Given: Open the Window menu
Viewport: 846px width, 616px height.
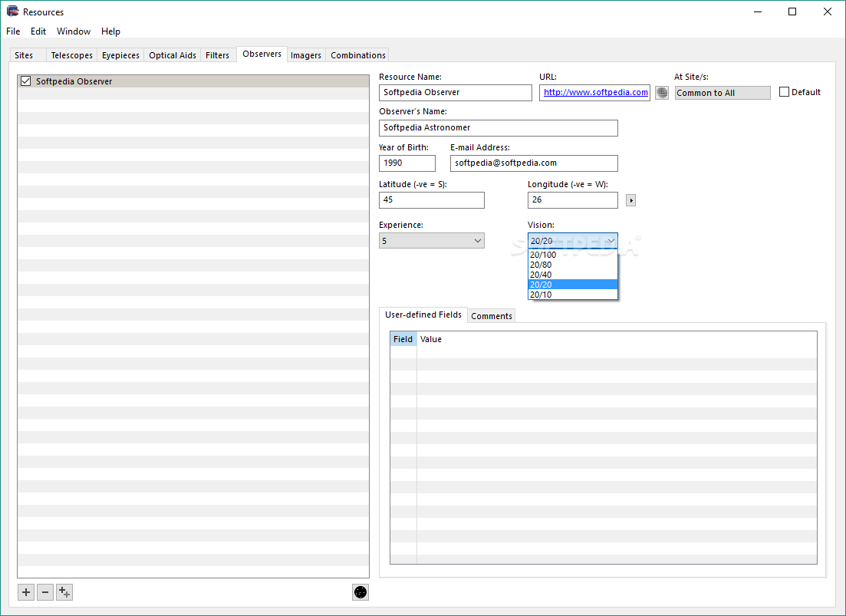Looking at the screenshot, I should click(x=74, y=31).
